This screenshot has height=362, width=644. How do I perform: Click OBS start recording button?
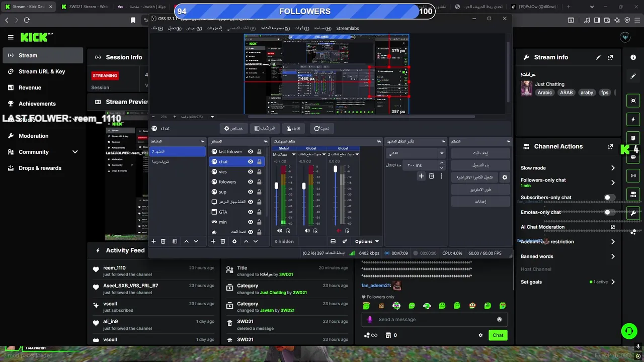[480, 165]
